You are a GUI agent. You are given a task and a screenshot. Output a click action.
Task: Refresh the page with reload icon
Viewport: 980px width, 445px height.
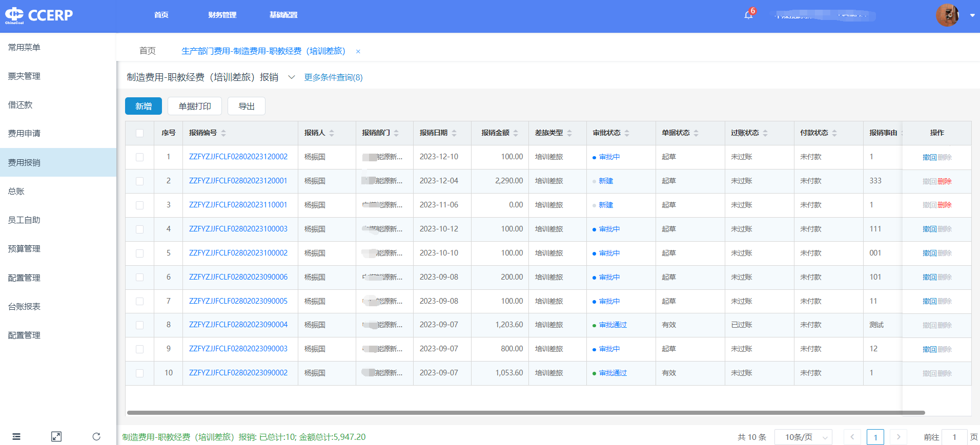click(x=96, y=436)
